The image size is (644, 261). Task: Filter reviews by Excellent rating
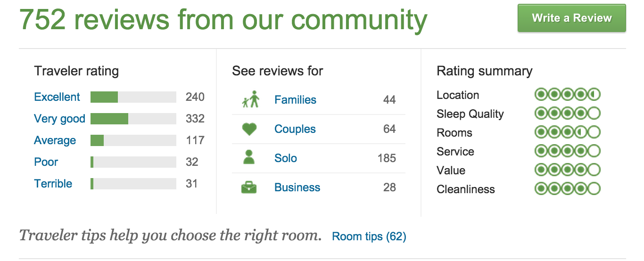[57, 97]
